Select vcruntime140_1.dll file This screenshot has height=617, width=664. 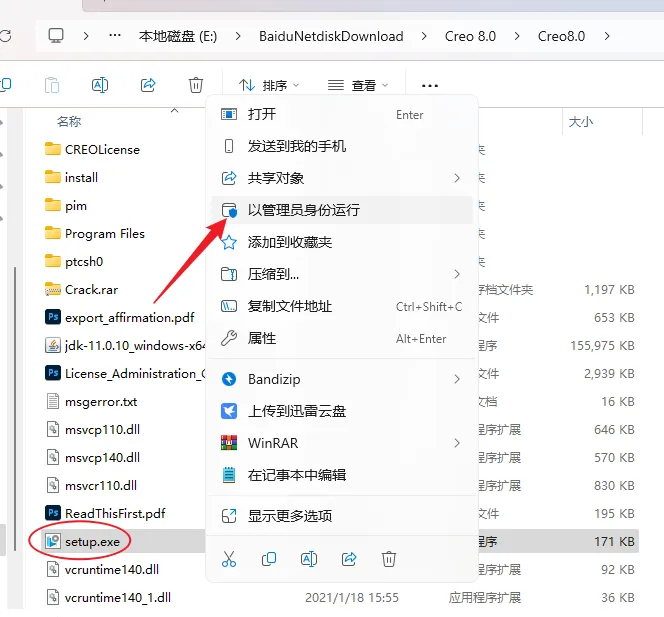pyautogui.click(x=118, y=598)
